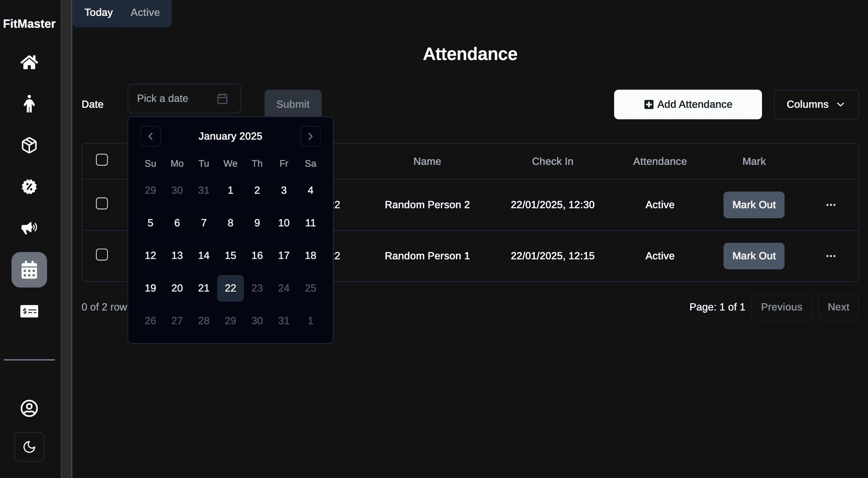The height and width of the screenshot is (478, 868).
Task: Select January 22 in the date picker
Action: [230, 288]
